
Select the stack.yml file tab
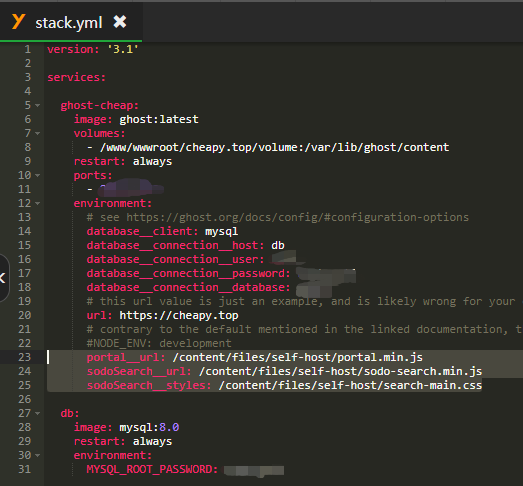coord(71,22)
